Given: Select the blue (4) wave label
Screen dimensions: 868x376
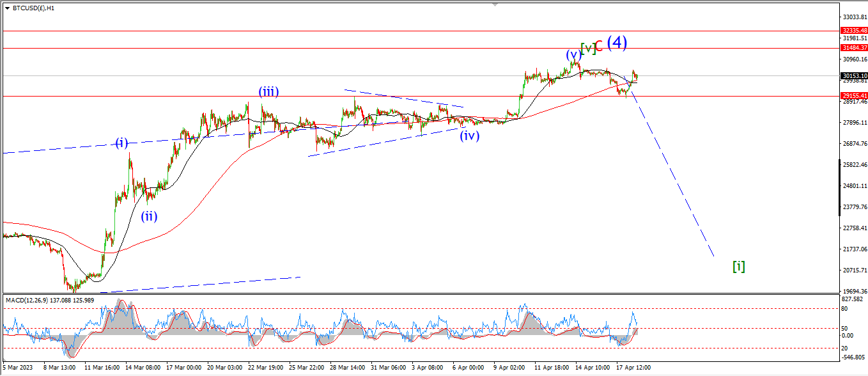Looking at the screenshot, I should pos(617,42).
